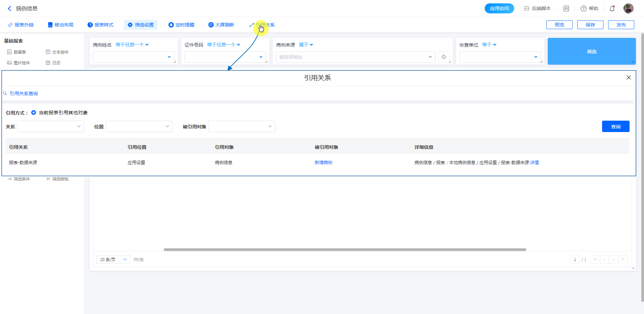Click the user avatar picture
The height and width of the screenshot is (314, 644).
[x=628, y=8]
